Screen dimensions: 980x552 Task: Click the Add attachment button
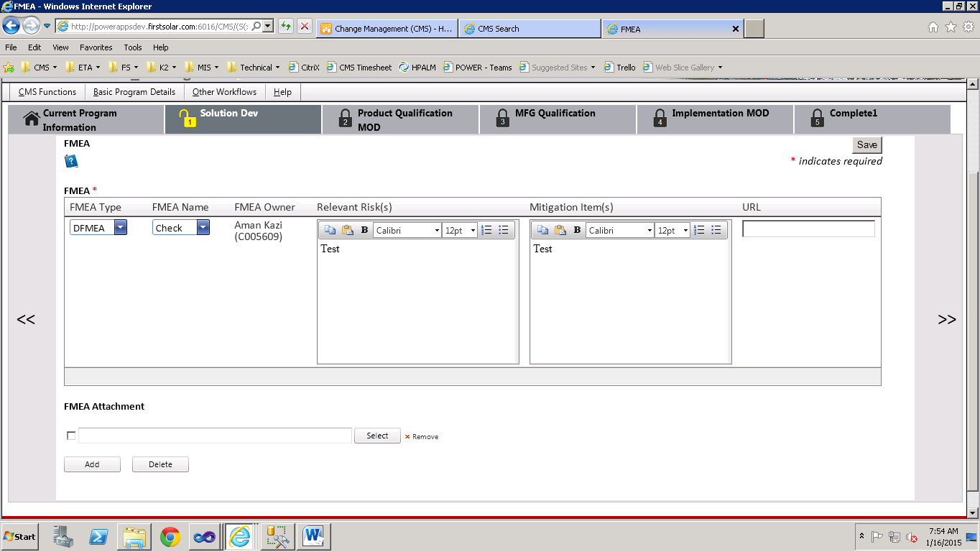(x=92, y=464)
